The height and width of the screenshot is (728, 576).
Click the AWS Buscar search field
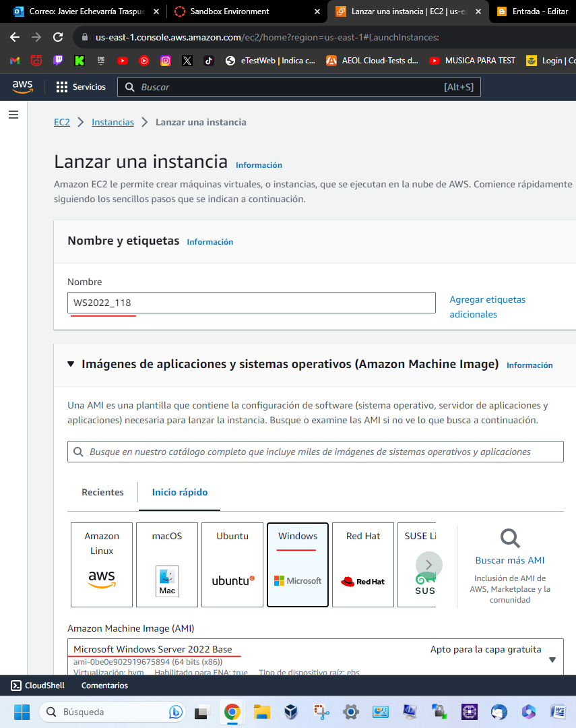click(299, 87)
